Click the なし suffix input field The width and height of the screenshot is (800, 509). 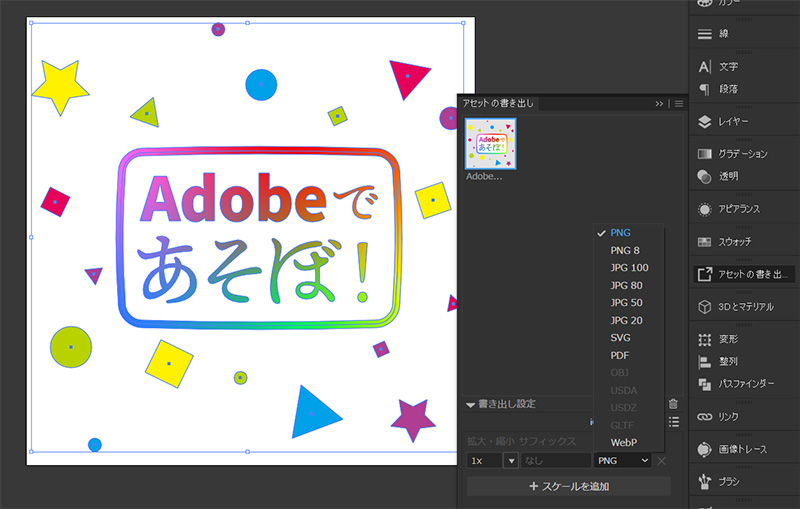point(556,461)
